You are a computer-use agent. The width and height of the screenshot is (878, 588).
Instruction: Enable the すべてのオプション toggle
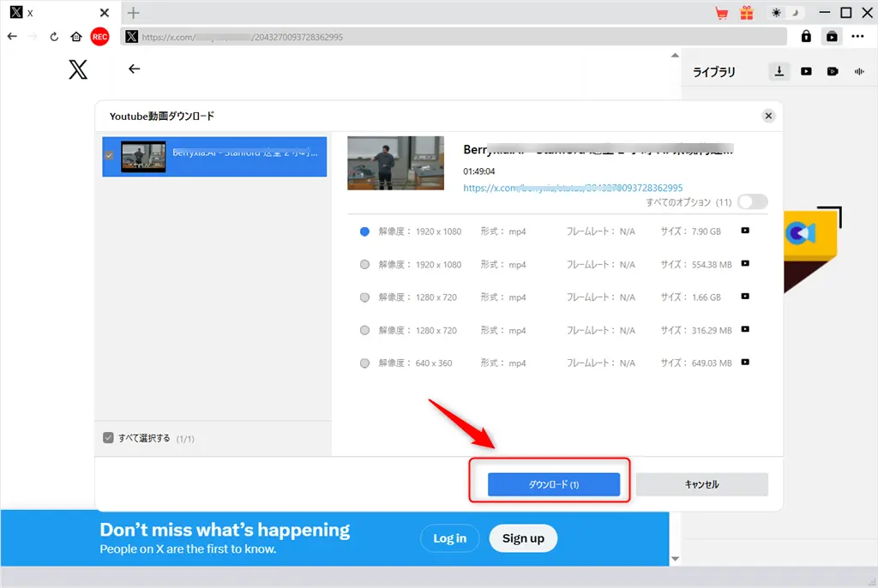pos(752,201)
